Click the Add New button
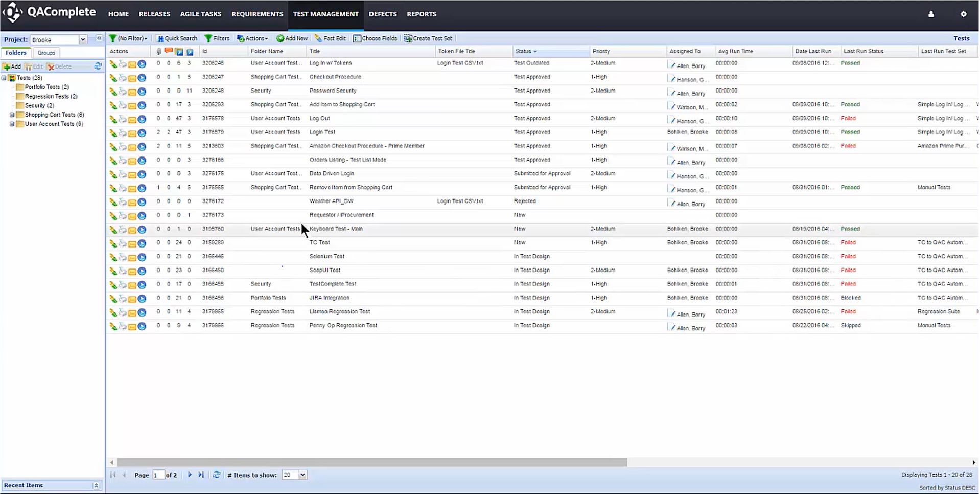Screen dimensions: 980x494 pyautogui.click(x=292, y=38)
